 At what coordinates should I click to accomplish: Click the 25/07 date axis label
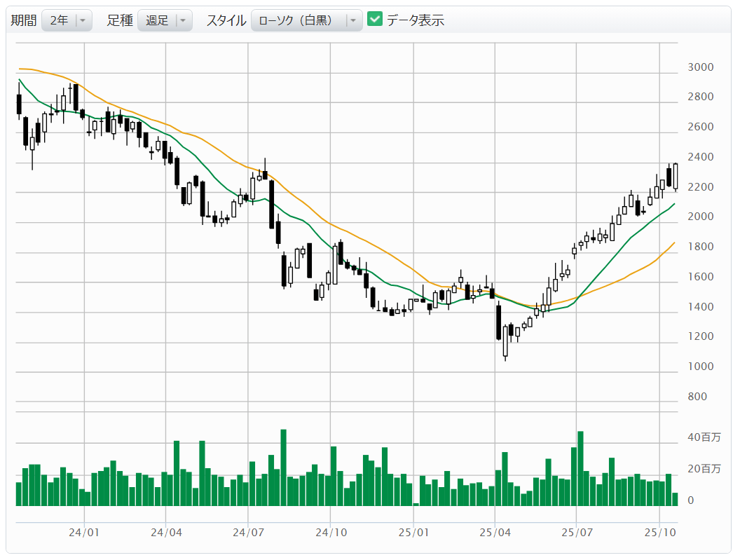pyautogui.click(x=576, y=533)
